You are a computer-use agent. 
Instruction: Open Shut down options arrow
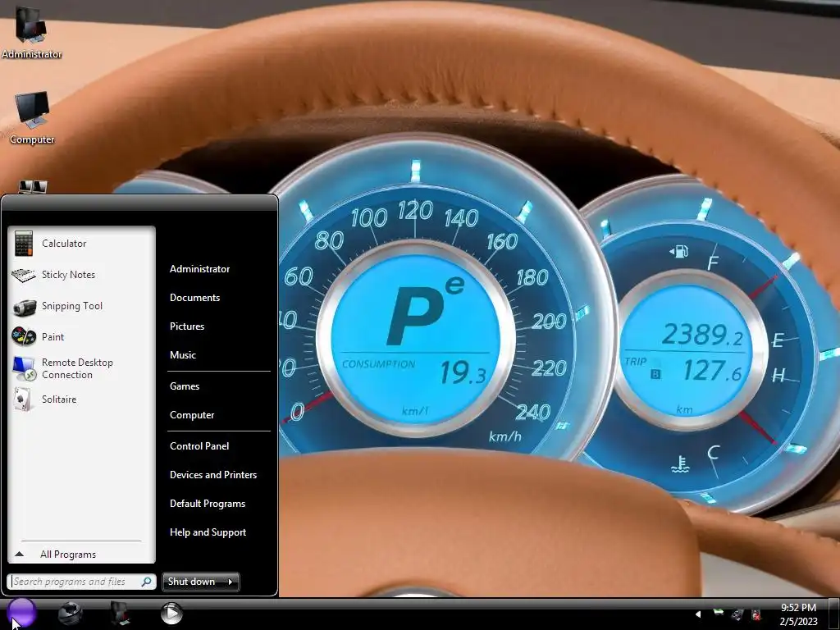tap(231, 582)
